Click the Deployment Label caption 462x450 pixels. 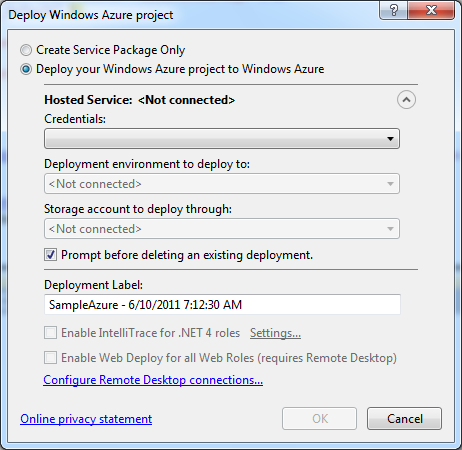(94, 285)
